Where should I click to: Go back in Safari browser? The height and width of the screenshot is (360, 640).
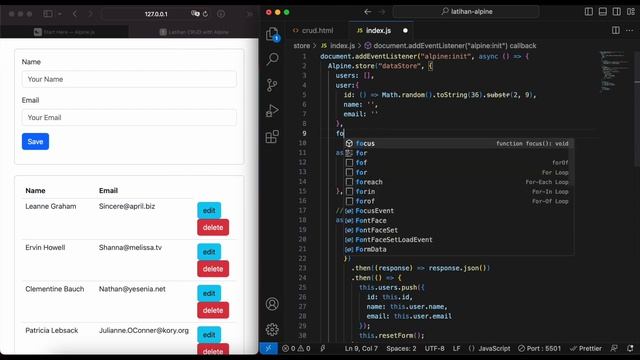[x=75, y=14]
